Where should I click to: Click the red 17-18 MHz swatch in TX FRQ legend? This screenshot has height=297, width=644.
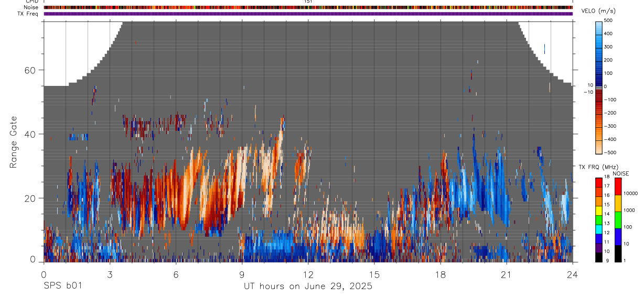tap(599, 183)
